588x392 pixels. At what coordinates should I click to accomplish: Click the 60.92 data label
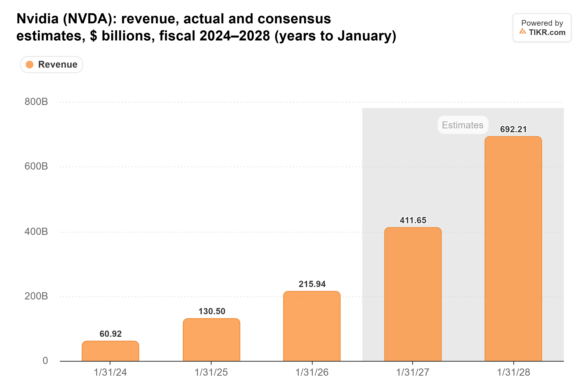pyautogui.click(x=110, y=334)
